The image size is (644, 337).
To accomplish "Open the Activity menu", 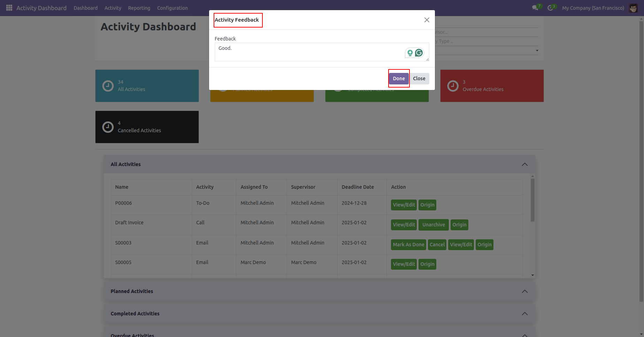I will tap(113, 8).
